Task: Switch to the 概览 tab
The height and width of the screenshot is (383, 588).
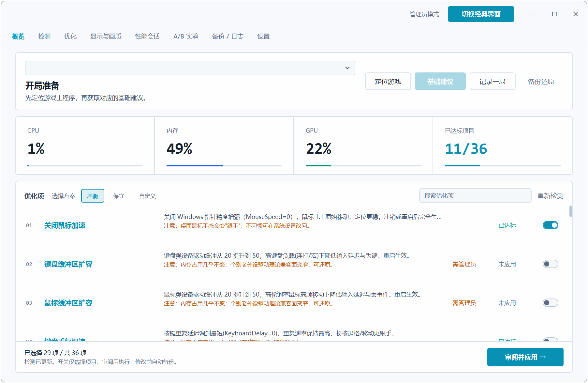Action: (18, 36)
